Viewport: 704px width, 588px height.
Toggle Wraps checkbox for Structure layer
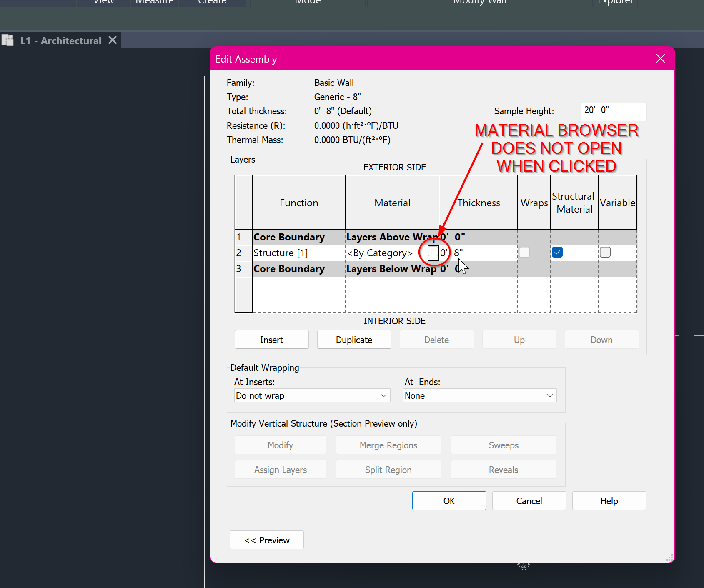click(x=524, y=252)
